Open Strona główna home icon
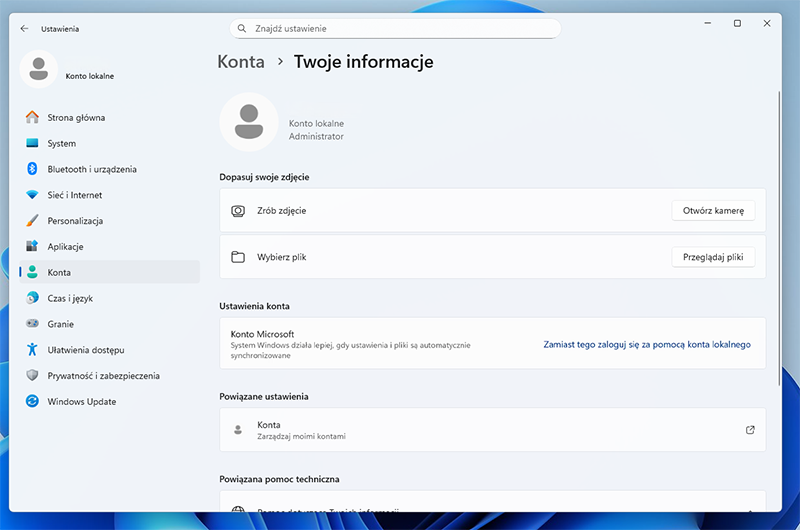Viewport: 800px width, 530px height. pos(32,117)
